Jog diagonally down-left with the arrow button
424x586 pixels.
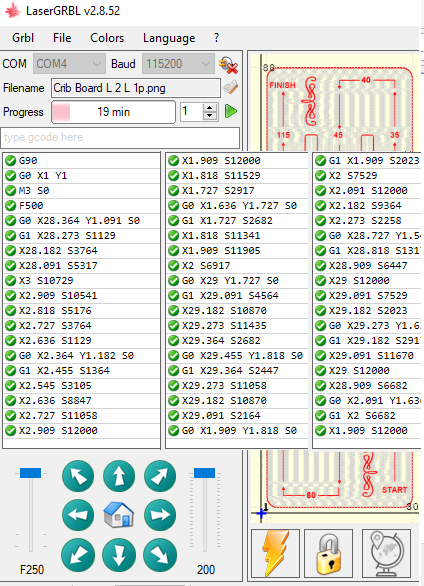pyautogui.click(x=78, y=555)
